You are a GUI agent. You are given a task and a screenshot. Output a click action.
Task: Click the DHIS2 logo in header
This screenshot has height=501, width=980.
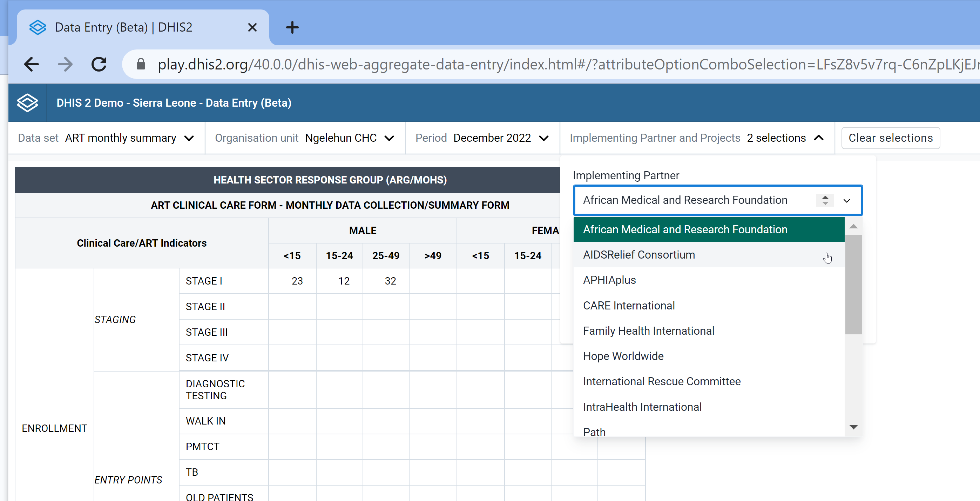point(27,103)
